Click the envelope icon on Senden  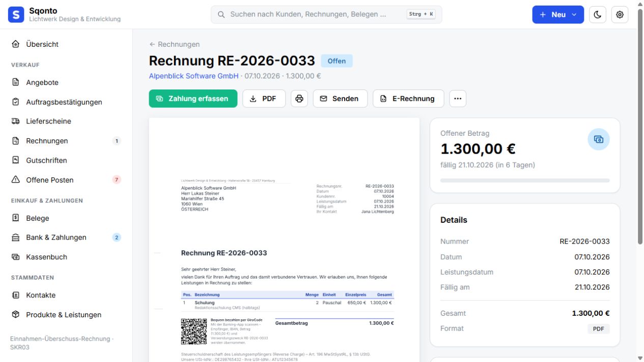coord(323,99)
